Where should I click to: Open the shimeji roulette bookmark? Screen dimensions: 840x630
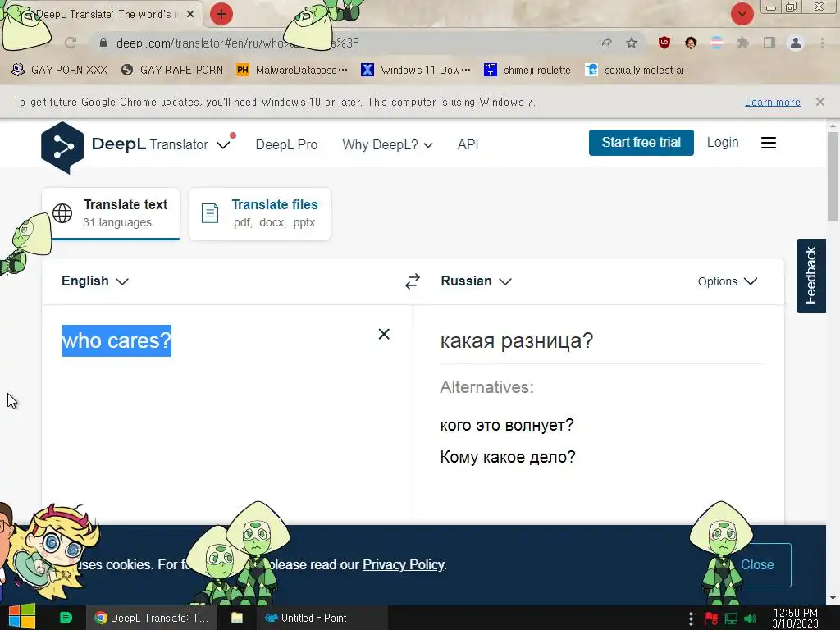[527, 70]
